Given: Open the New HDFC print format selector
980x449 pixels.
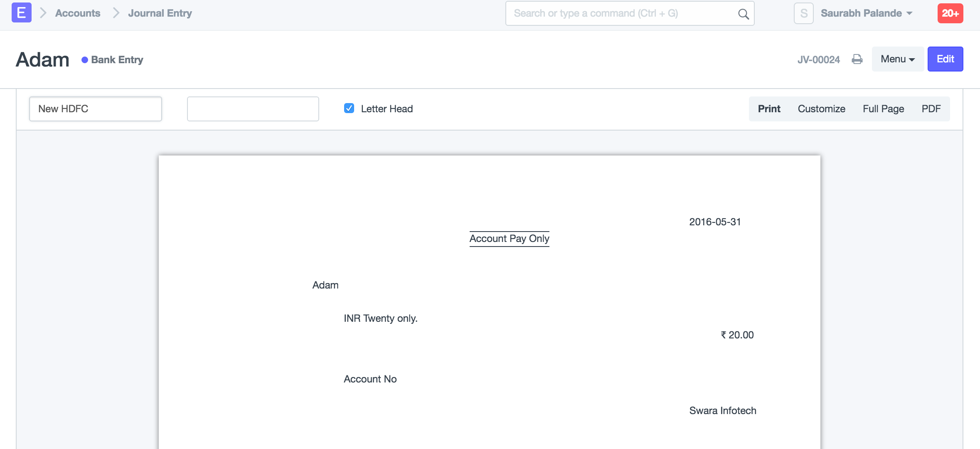Looking at the screenshot, I should 96,109.
